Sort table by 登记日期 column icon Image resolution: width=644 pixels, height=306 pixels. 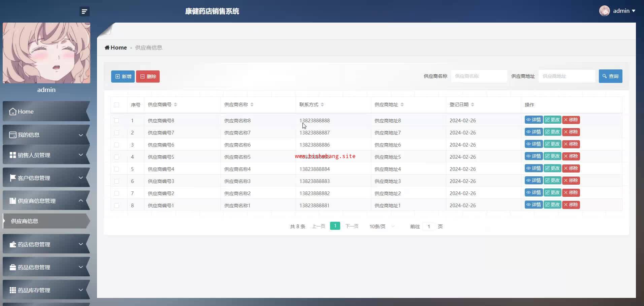pos(473,105)
